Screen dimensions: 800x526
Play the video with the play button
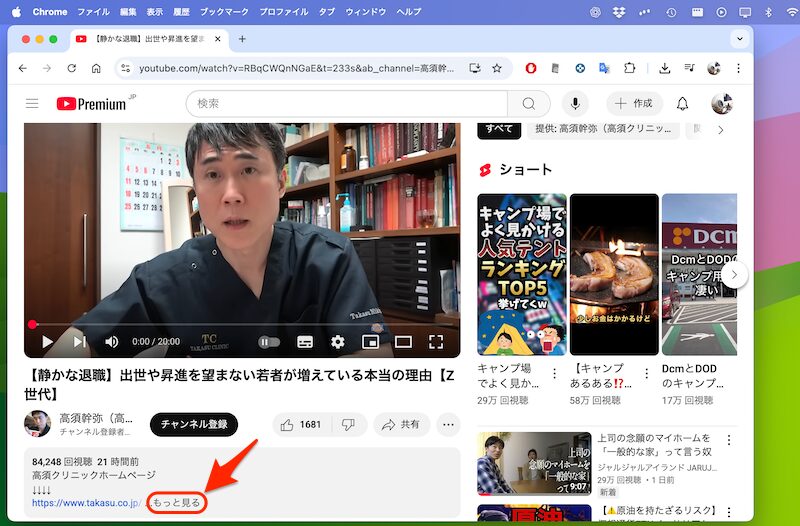point(47,342)
